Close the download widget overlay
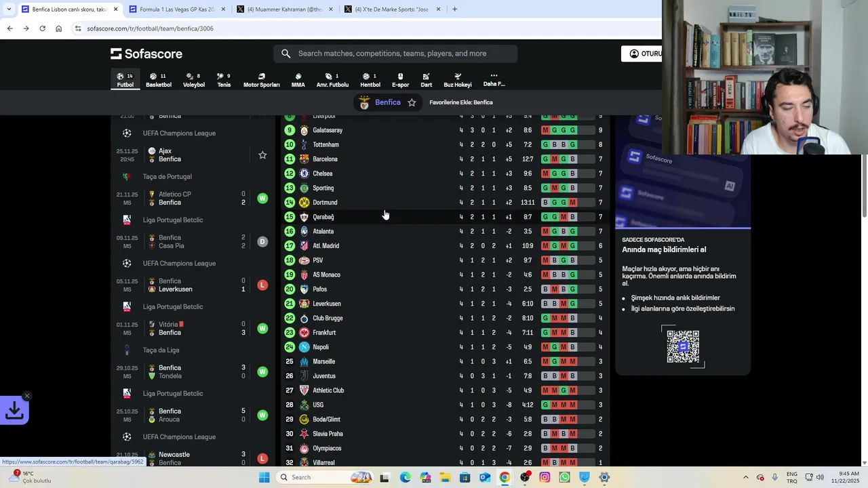868x488 pixels. 26,396
